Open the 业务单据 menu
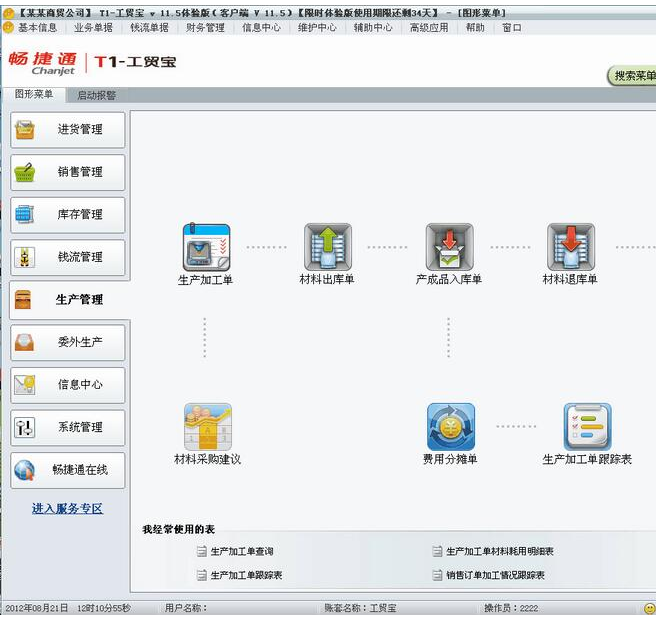Screen dimensions: 667x617 [93, 28]
